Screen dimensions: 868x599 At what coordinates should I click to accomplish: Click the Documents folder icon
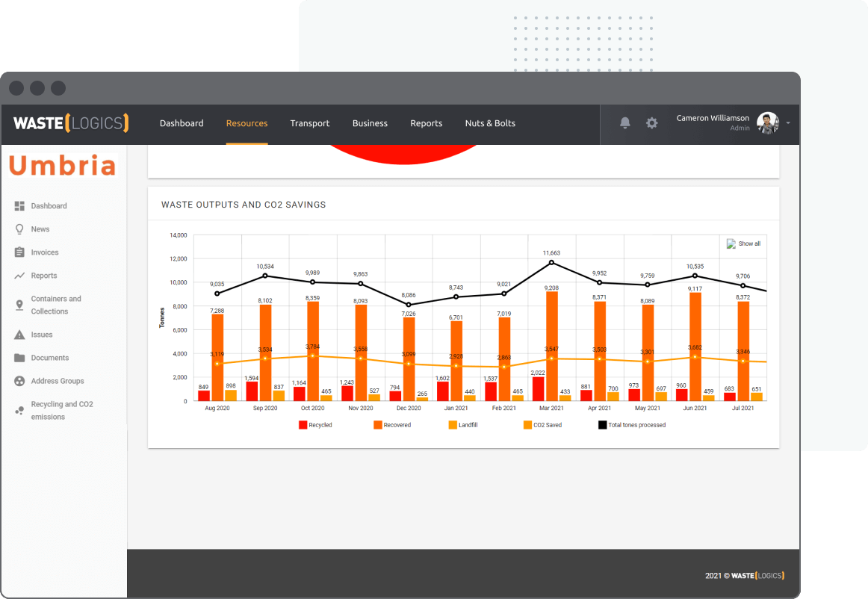pyautogui.click(x=19, y=358)
